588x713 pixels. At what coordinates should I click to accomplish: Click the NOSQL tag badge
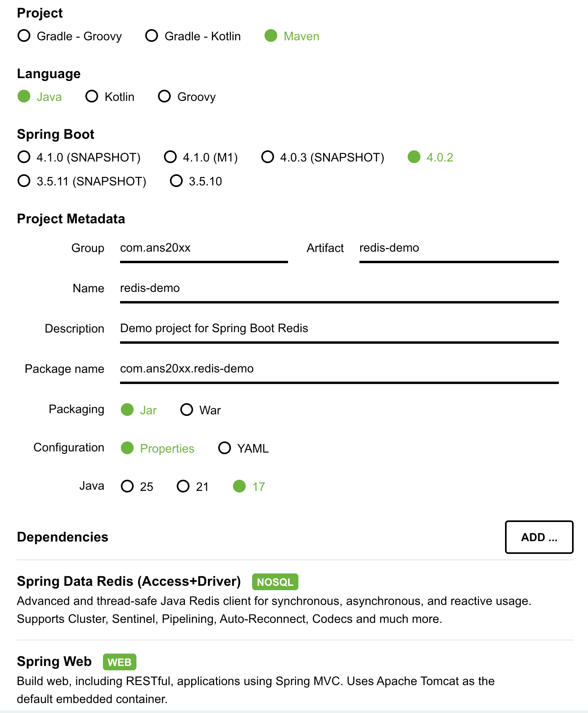(x=275, y=582)
